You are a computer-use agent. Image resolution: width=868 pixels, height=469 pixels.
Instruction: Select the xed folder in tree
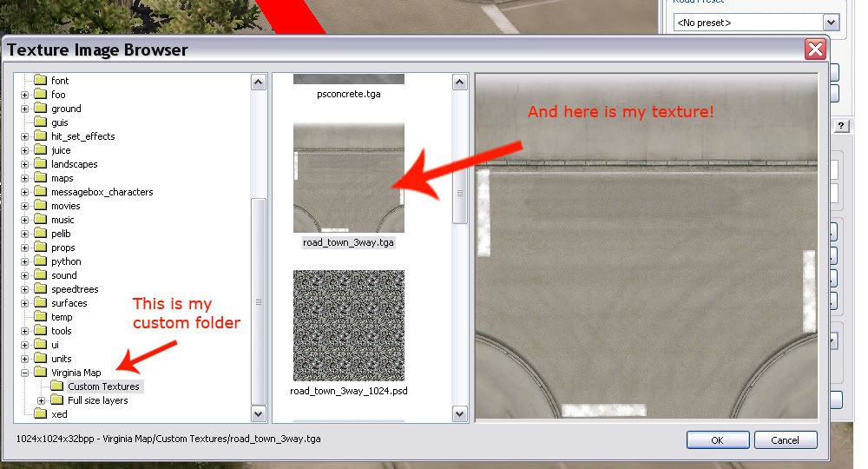[59, 414]
